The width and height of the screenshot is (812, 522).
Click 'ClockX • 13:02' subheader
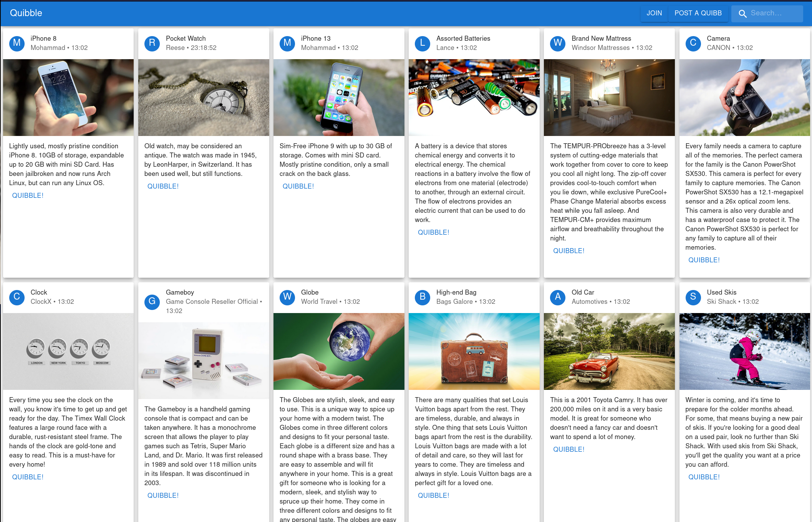coord(52,302)
